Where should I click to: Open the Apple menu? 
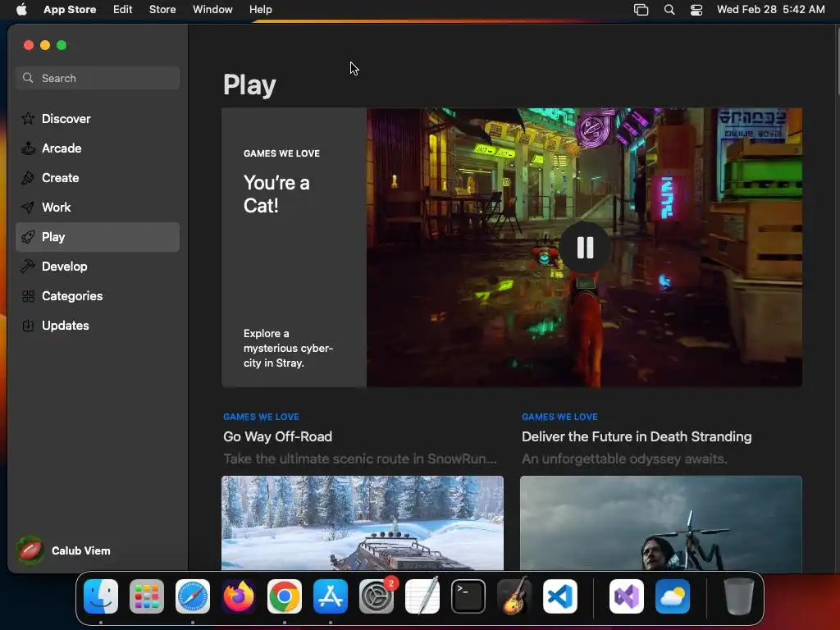21,9
